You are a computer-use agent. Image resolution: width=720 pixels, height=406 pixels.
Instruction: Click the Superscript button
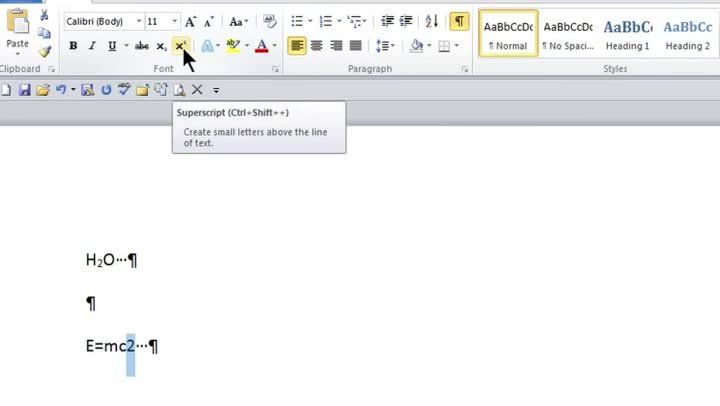180,46
